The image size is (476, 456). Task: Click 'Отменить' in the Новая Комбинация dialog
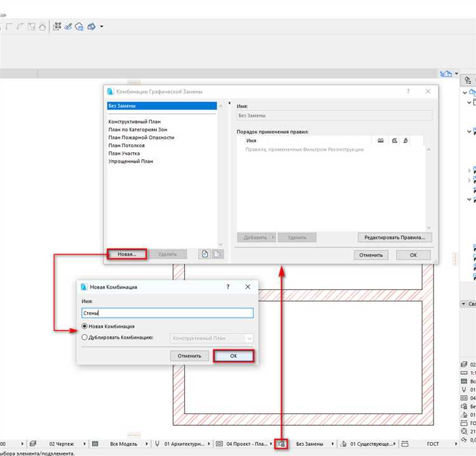click(189, 356)
